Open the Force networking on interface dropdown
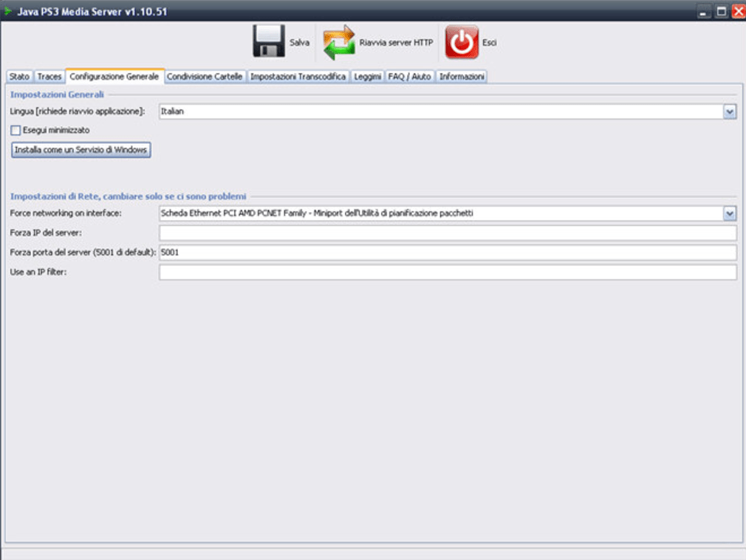Image resolution: width=746 pixels, height=560 pixels. (730, 214)
